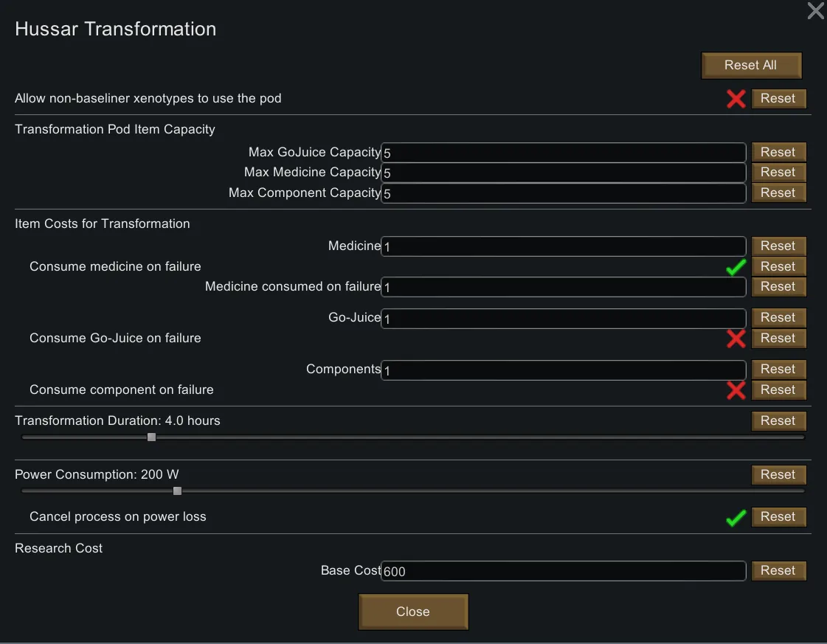This screenshot has height=644, width=827.
Task: Reset the Max GoJuice Capacity value
Action: [x=778, y=152]
